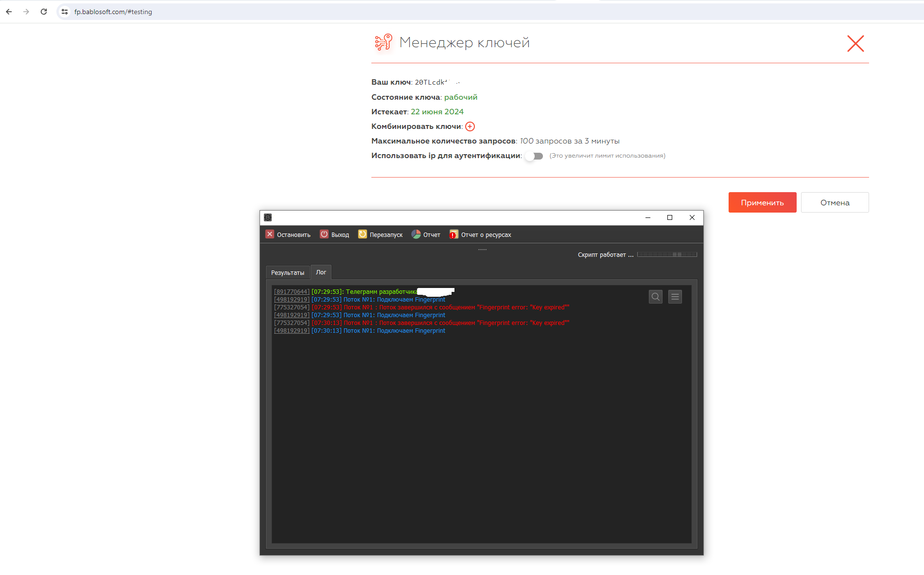Click thread ID link 775327054 in log
Viewport: 924px width, 575px height.
(292, 307)
